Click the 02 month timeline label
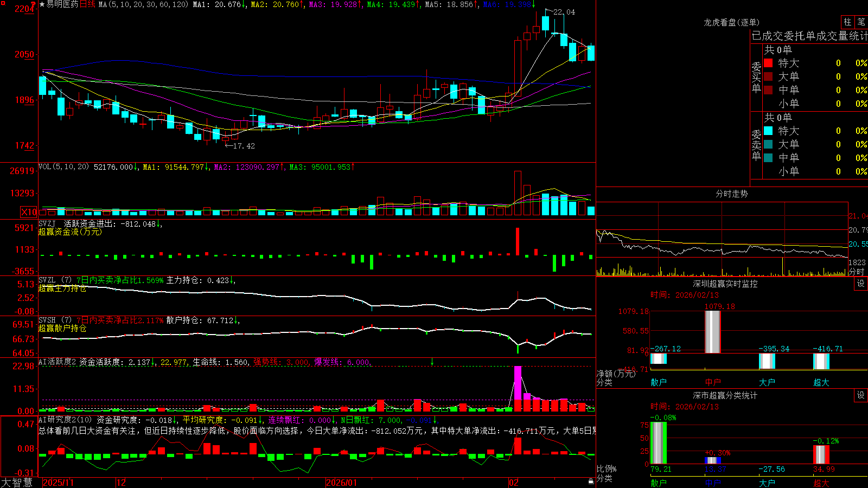 [x=514, y=483]
